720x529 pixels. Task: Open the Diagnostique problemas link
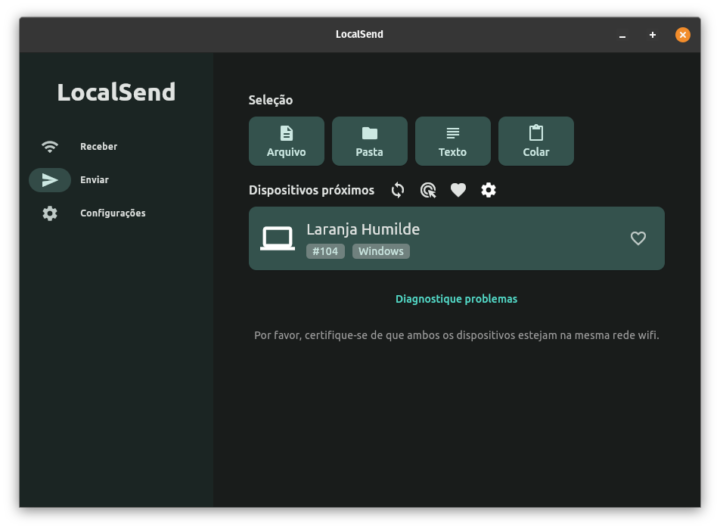click(456, 299)
